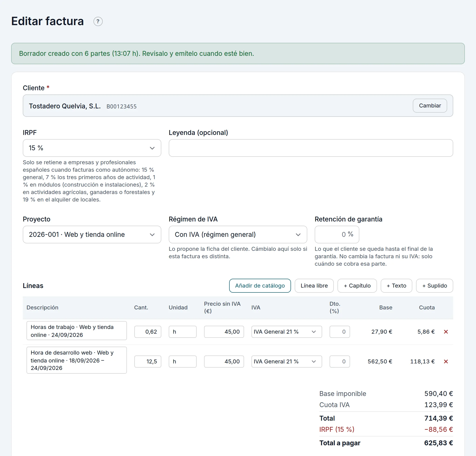Add a Línea libre
This screenshot has height=456, width=476.
tap(314, 286)
